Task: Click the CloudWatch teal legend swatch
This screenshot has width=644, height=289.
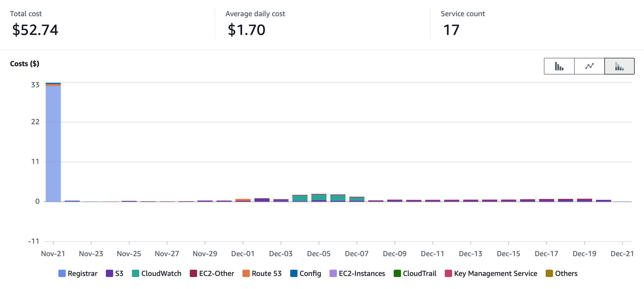Action: [x=136, y=274]
